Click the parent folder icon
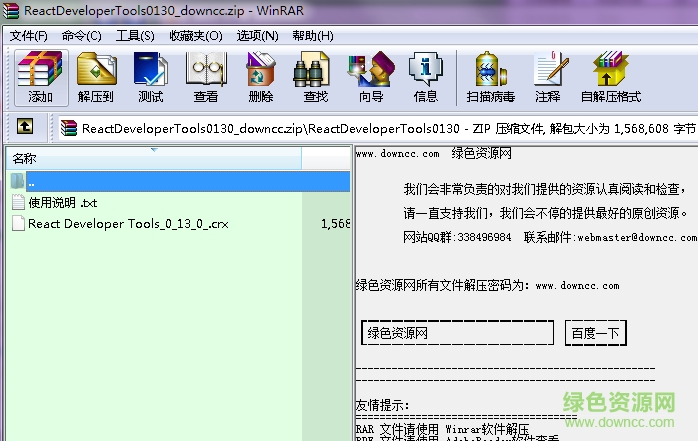The image size is (698, 441). [17, 181]
